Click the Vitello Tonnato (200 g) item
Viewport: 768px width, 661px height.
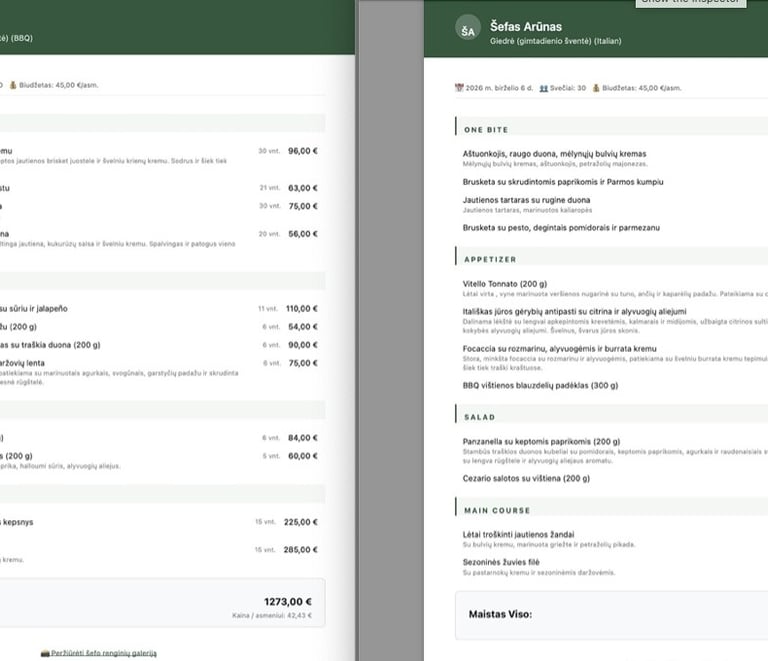(x=504, y=284)
